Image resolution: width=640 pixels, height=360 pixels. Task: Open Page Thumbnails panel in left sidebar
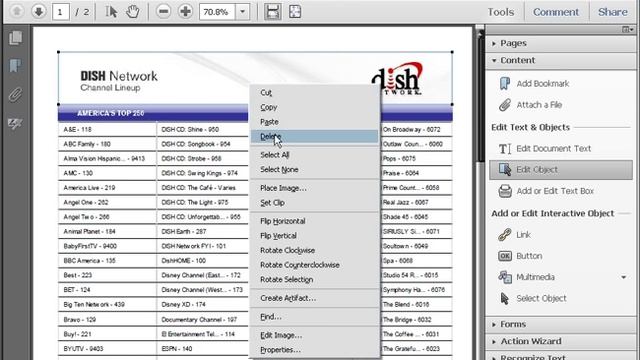point(16,38)
